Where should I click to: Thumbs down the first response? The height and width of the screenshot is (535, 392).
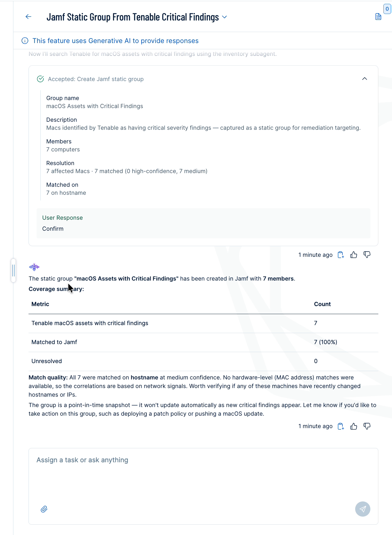(367, 255)
